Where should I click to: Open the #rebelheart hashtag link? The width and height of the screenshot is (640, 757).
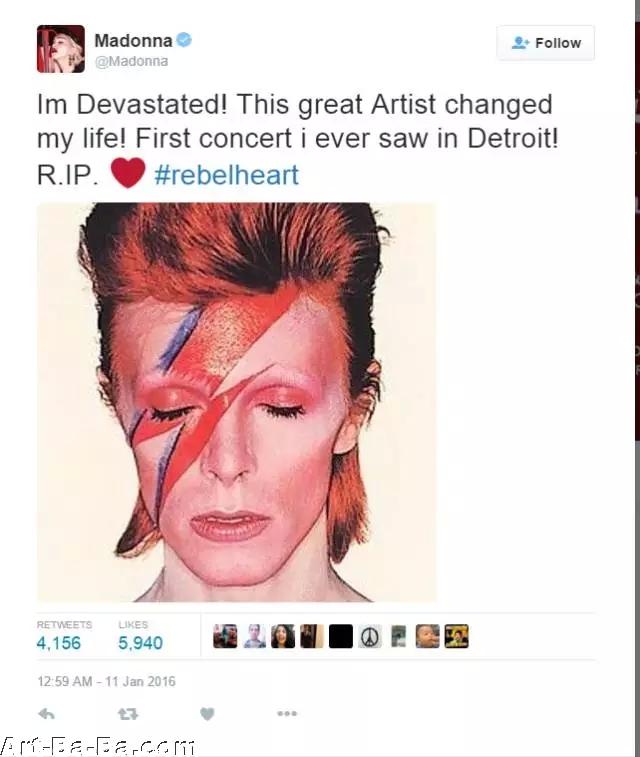(226, 175)
